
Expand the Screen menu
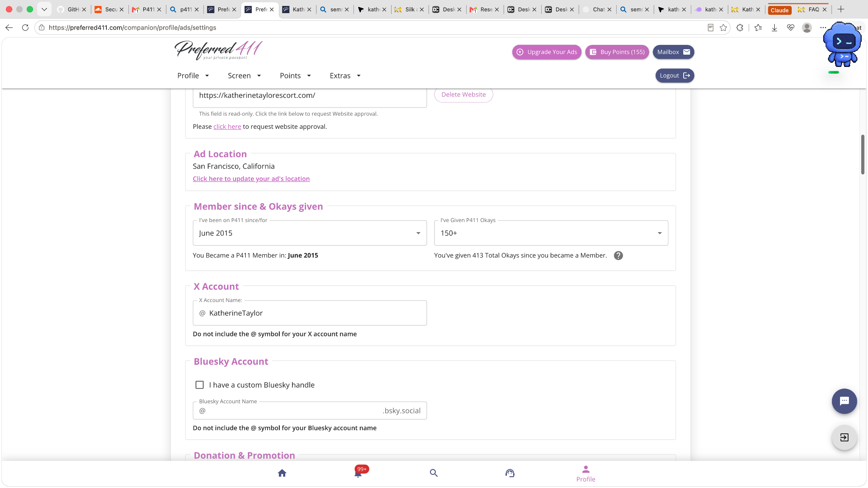pyautogui.click(x=245, y=75)
